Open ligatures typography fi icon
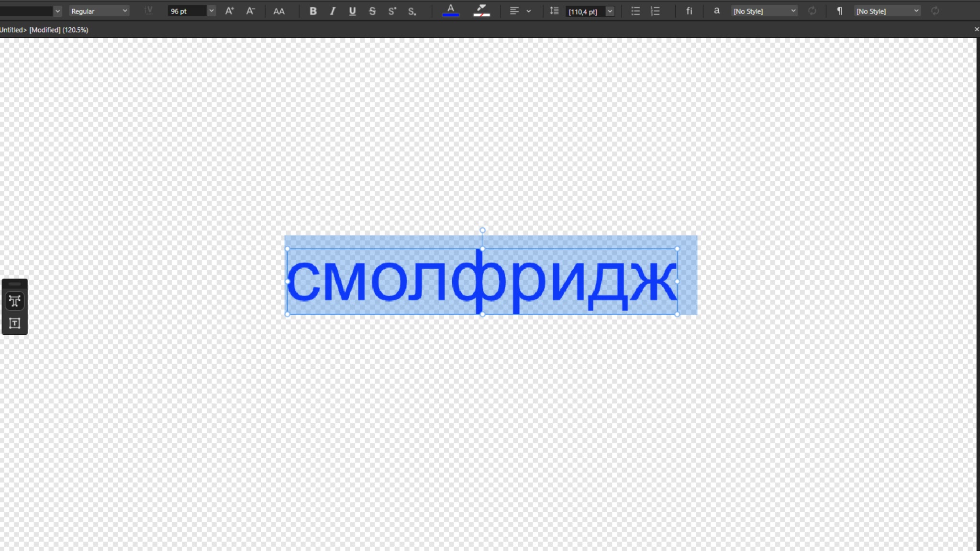Viewport: 980px width, 551px height. pos(689,11)
